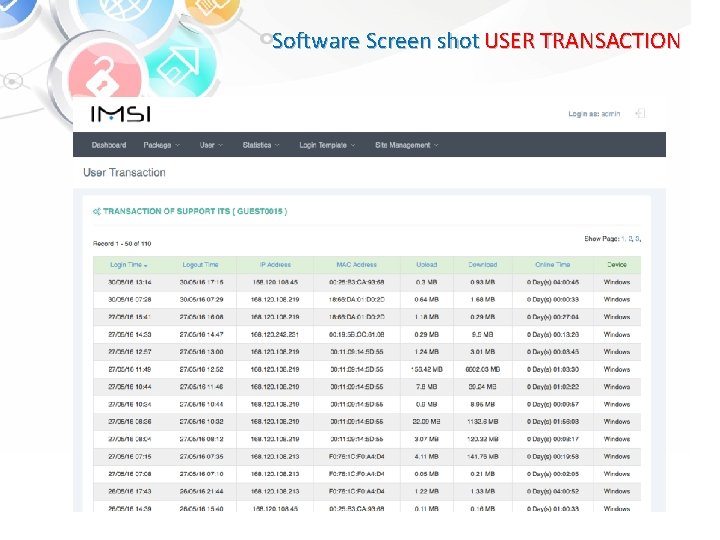Select logout time 27/05/16 13:00
720x540 pixels.
coord(201,352)
